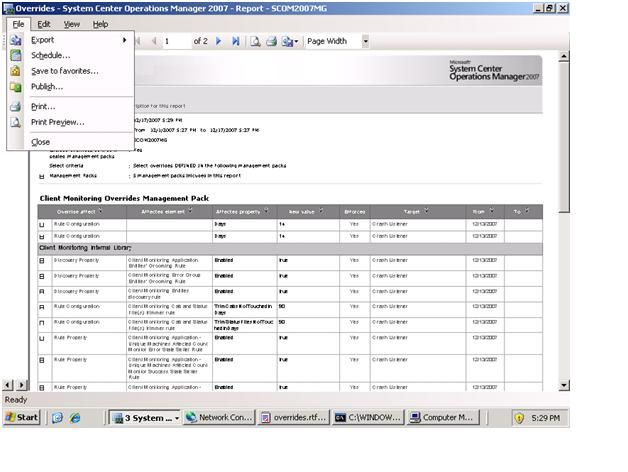Open the Export submenu in File menu
Screen dimensions: 628x472
click(70, 40)
